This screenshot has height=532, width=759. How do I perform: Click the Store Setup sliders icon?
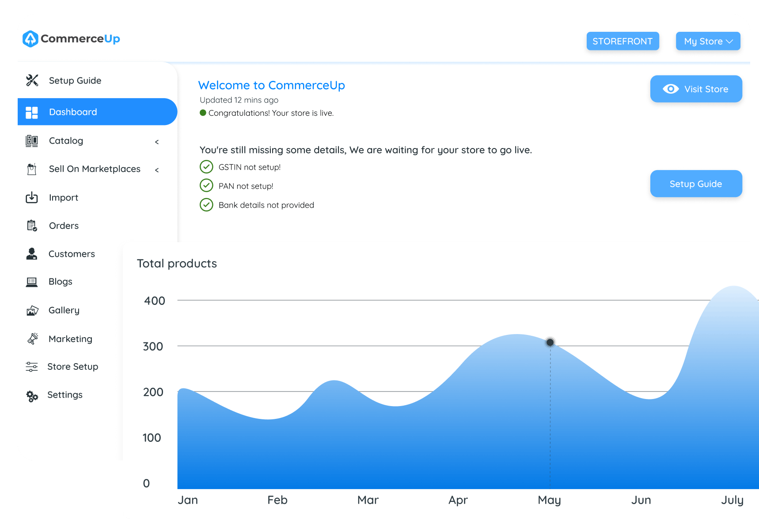tap(32, 367)
